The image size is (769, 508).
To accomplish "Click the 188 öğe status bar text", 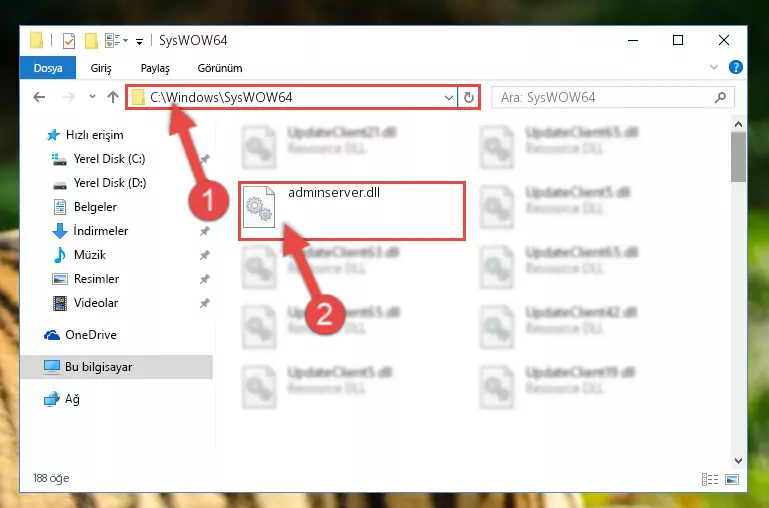I will click(x=51, y=478).
